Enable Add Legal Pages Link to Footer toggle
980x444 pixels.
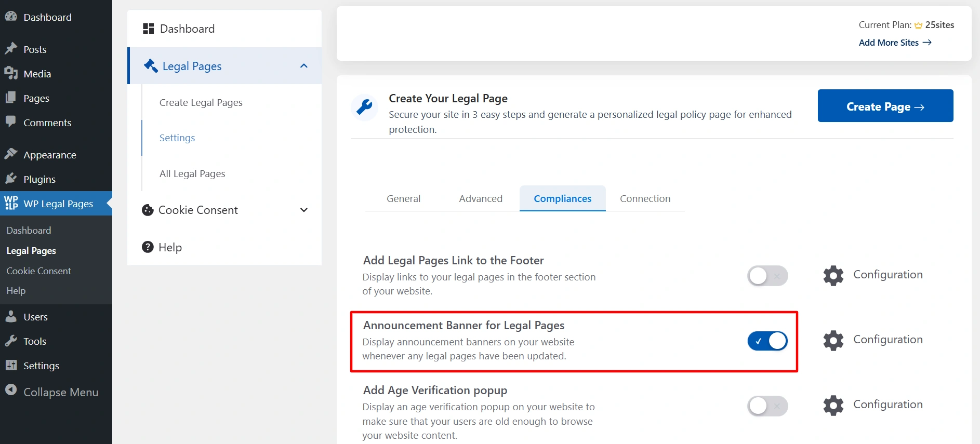[x=767, y=276]
